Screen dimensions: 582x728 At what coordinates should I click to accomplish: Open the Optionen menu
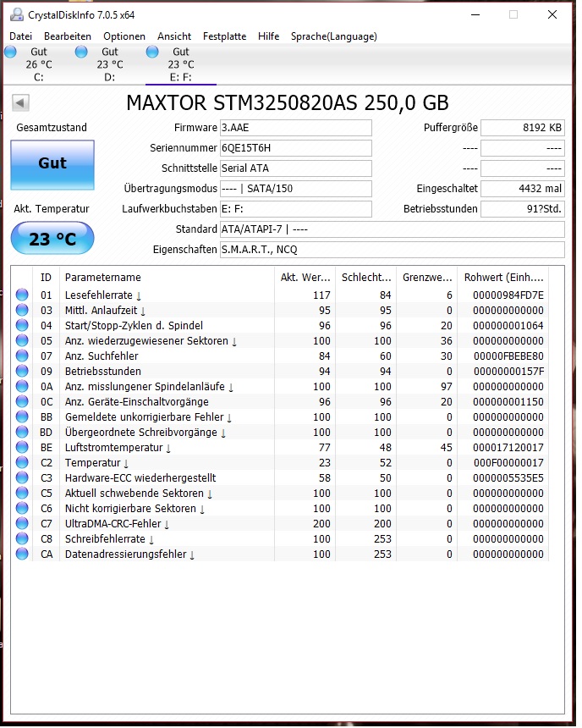click(124, 36)
